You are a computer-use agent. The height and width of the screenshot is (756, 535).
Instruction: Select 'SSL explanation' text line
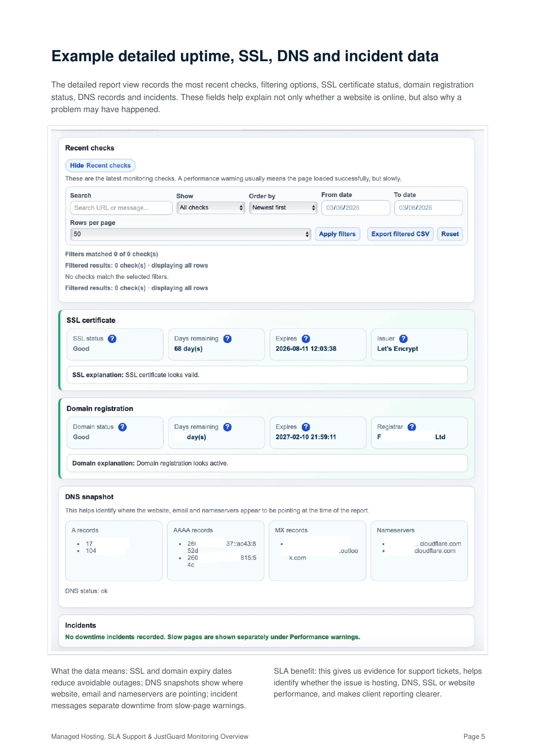tap(136, 375)
